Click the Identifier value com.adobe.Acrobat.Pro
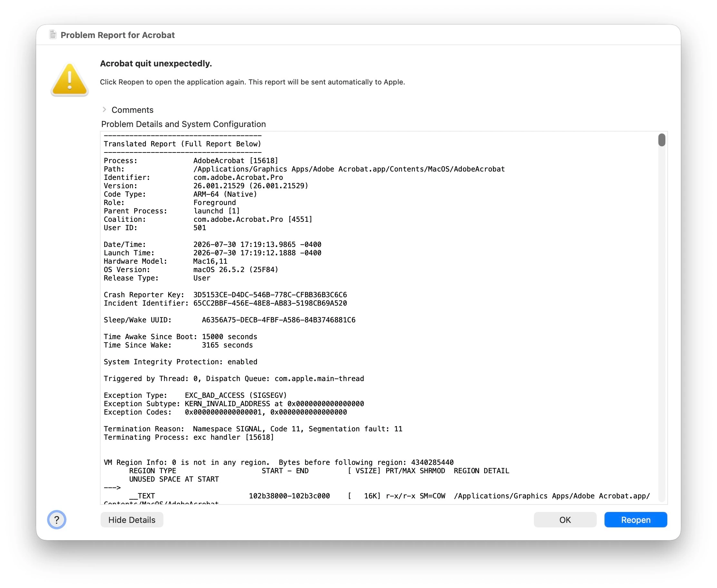717x588 pixels. coord(238,178)
